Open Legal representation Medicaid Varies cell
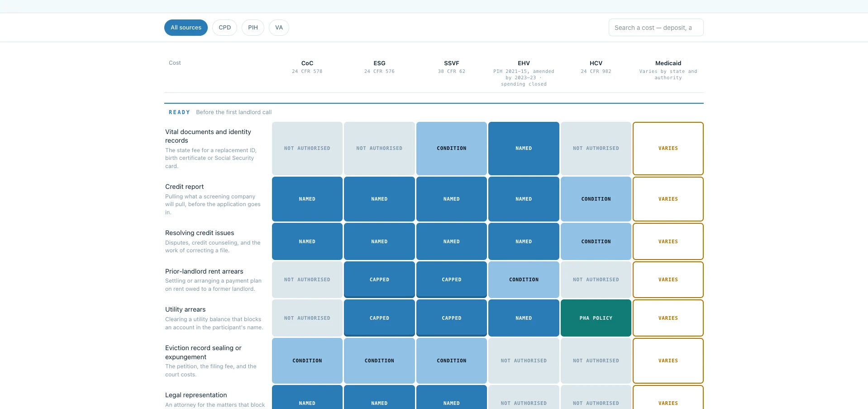Screen dimensions: 868x409 click(x=668, y=397)
